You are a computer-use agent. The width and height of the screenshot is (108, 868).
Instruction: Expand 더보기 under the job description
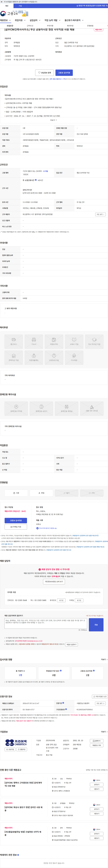[54, 120]
